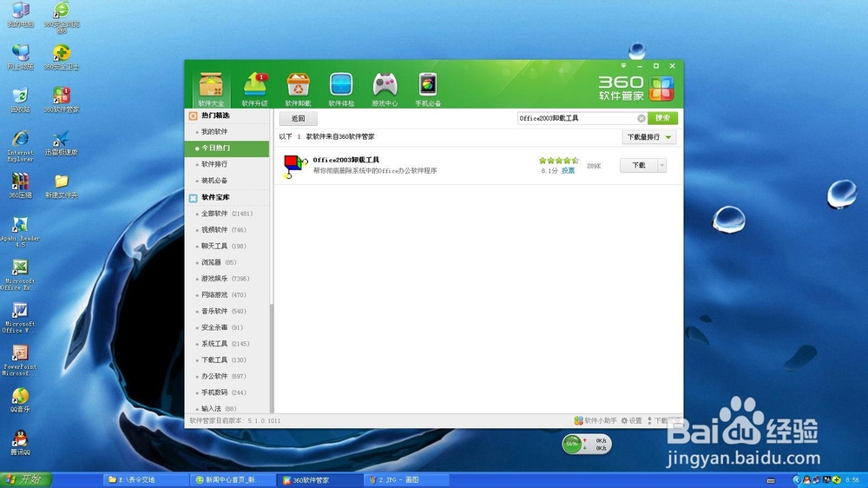Open the 软件小助手 assistant in status bar
Screen dimensions: 868x488
click(595, 421)
